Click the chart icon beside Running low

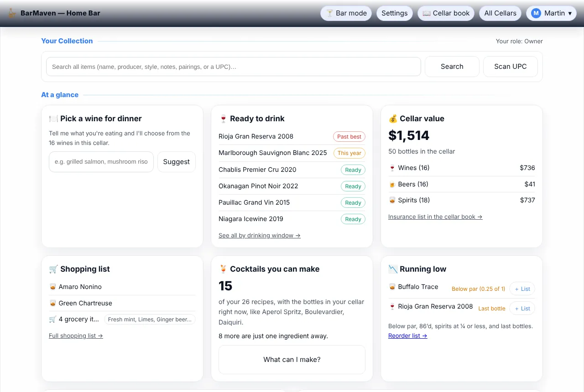click(393, 269)
